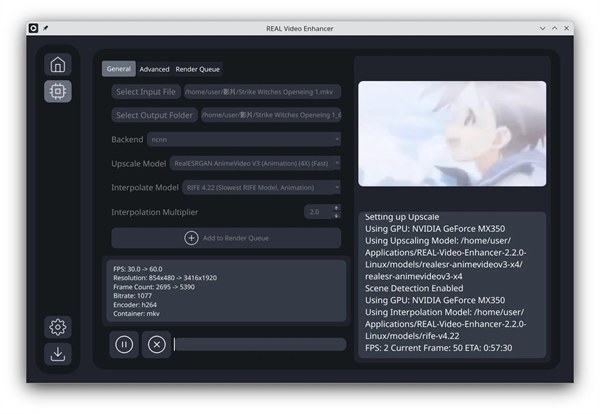The image size is (600, 414).
Task: Toggle the pin window icon
Action: click(x=46, y=28)
